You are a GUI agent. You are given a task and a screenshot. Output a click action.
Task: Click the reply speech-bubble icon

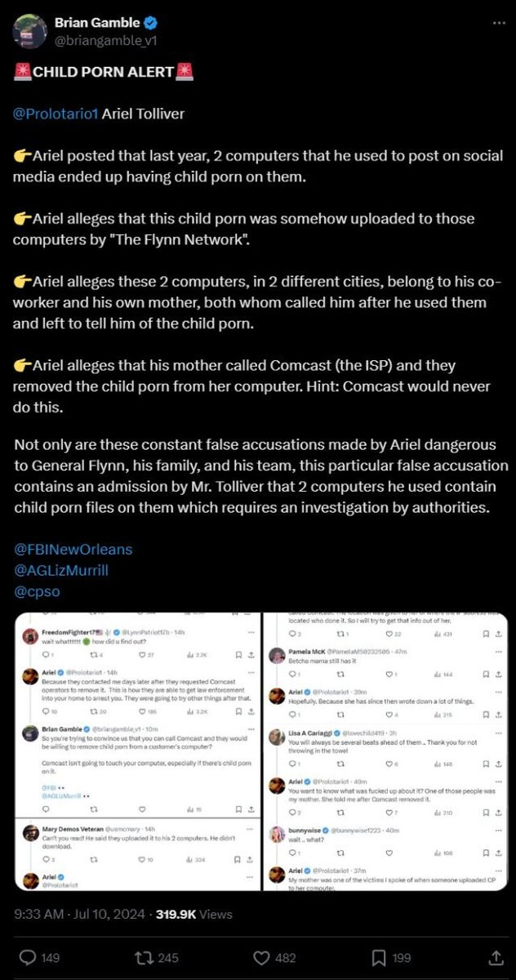(28, 956)
